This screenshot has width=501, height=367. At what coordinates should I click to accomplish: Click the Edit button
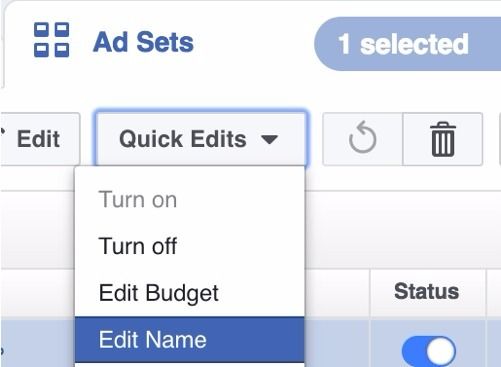coord(38,139)
